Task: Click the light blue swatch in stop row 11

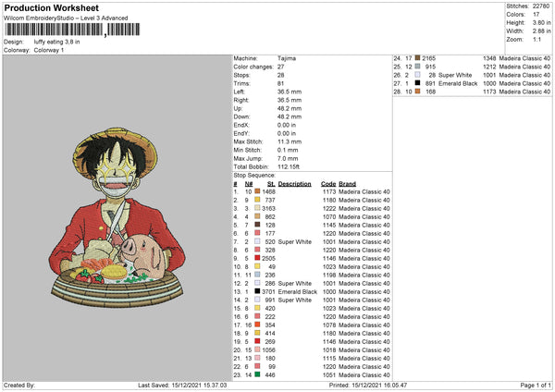Action: (257, 275)
